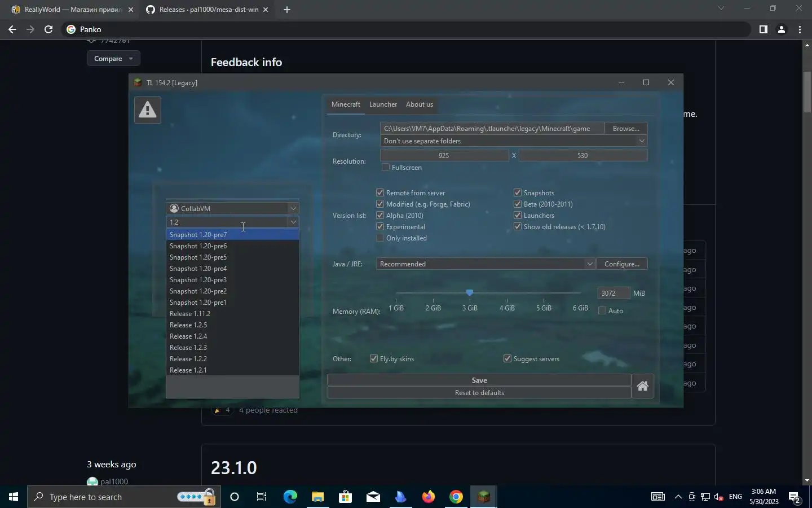Open a new browser tab
Image resolution: width=812 pixels, height=508 pixels.
[287, 10]
